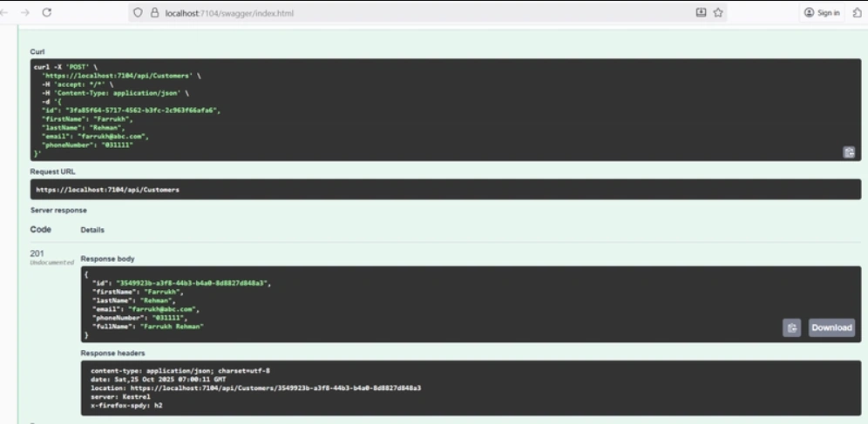This screenshot has width=868, height=424.
Task: Click the Curl heading label
Action: pos(37,51)
